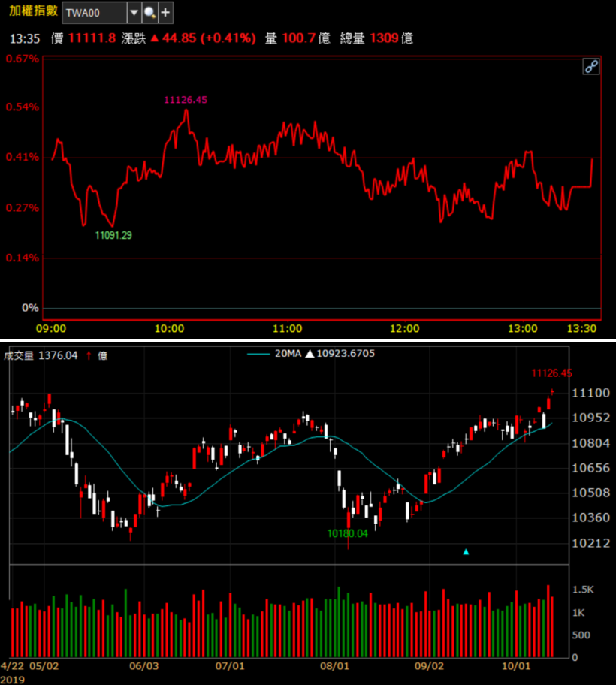
Task: Click the 05/02 date axis label
Action: point(44,666)
